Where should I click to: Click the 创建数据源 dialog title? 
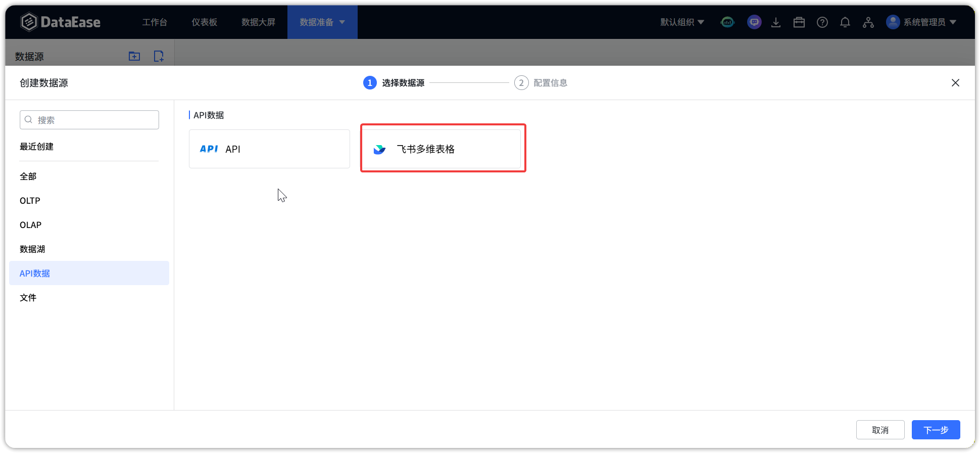(44, 83)
